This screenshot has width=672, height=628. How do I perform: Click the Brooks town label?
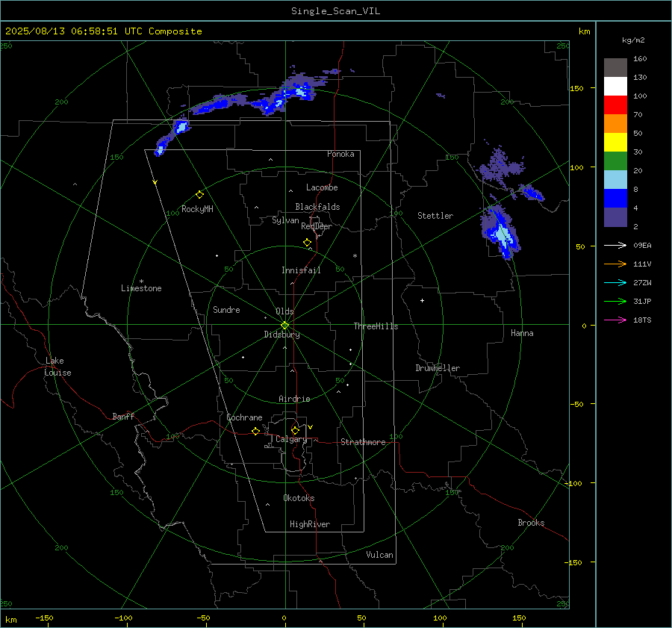531,523
